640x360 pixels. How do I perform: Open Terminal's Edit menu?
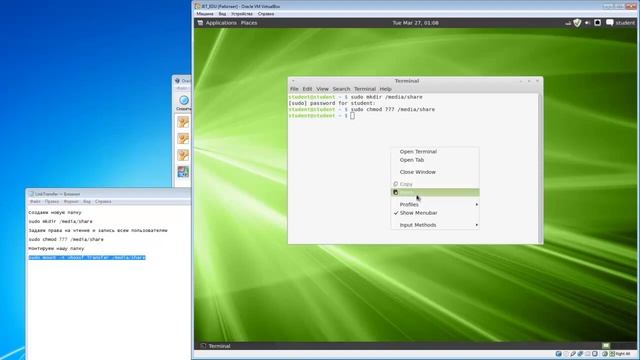coord(307,89)
